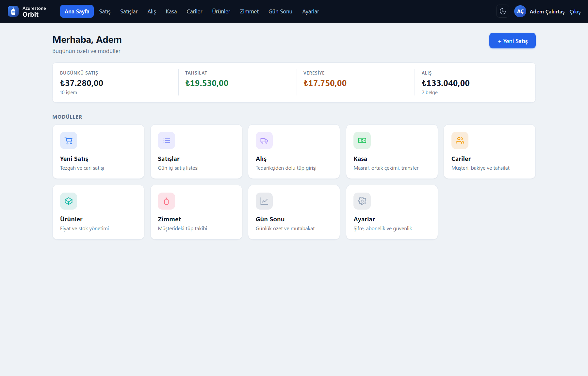Click the 'Merhaba, Adem' heading
The width and height of the screenshot is (588, 376).
[87, 40]
